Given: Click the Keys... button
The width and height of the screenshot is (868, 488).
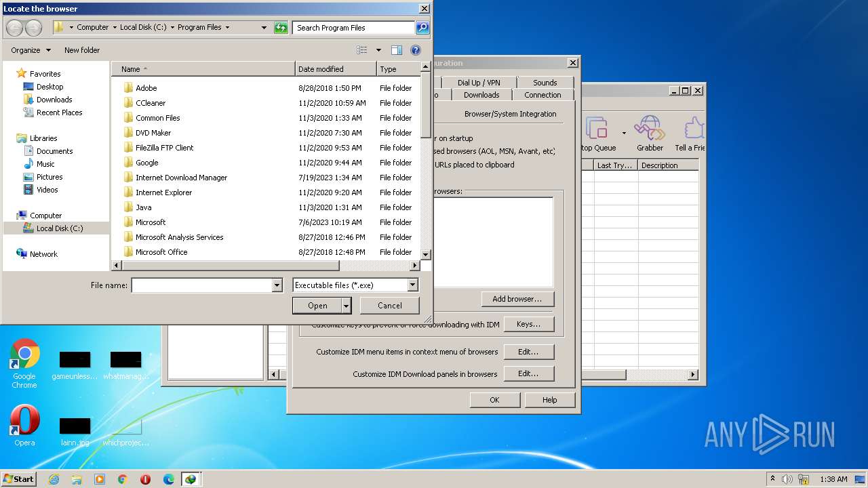Looking at the screenshot, I should 529,324.
